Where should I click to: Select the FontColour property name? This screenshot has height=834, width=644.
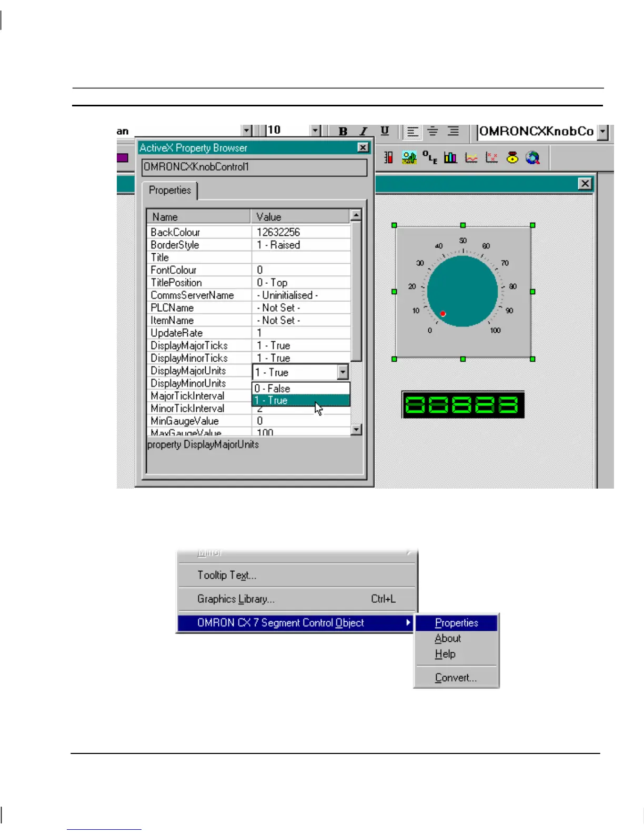[174, 270]
